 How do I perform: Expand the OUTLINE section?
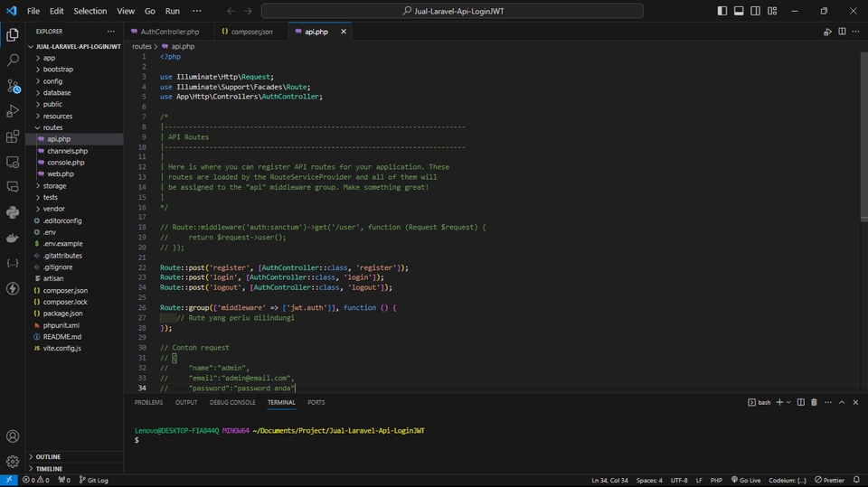(48, 457)
